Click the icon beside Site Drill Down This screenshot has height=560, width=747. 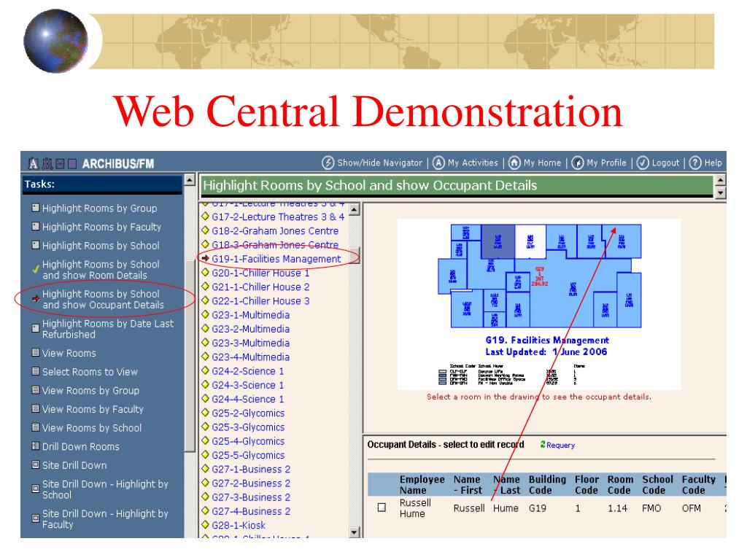click(35, 464)
